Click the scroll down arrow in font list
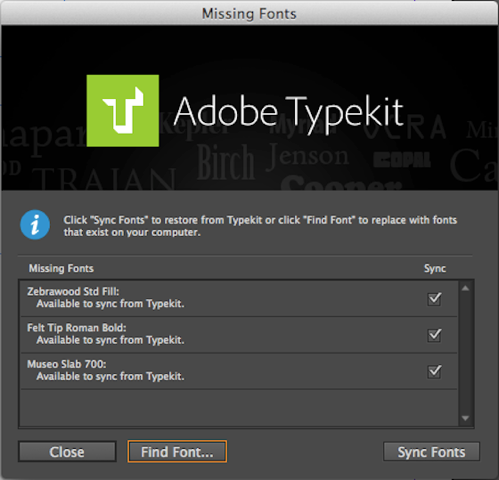 click(x=465, y=418)
